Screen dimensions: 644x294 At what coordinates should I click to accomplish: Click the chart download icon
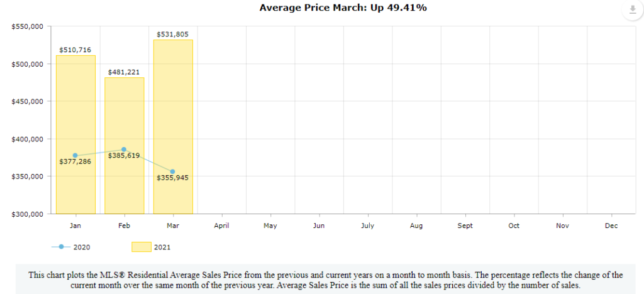pos(632,10)
